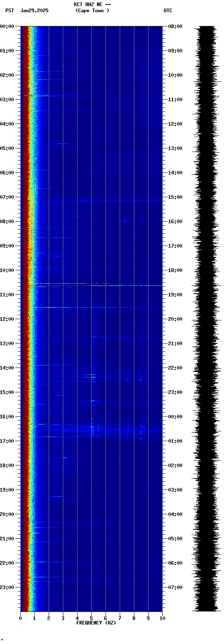This screenshot has height=644, width=224.
Task: Click the 'Jan29,2025' date label
Action: pos(34,11)
